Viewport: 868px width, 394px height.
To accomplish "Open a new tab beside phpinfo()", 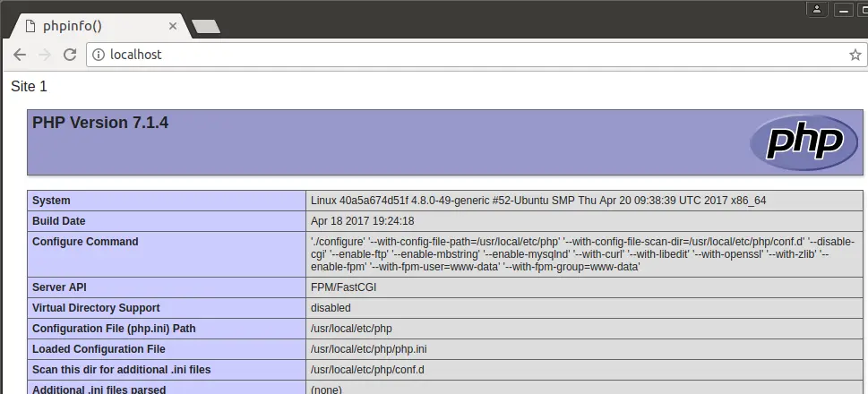I will point(206,26).
